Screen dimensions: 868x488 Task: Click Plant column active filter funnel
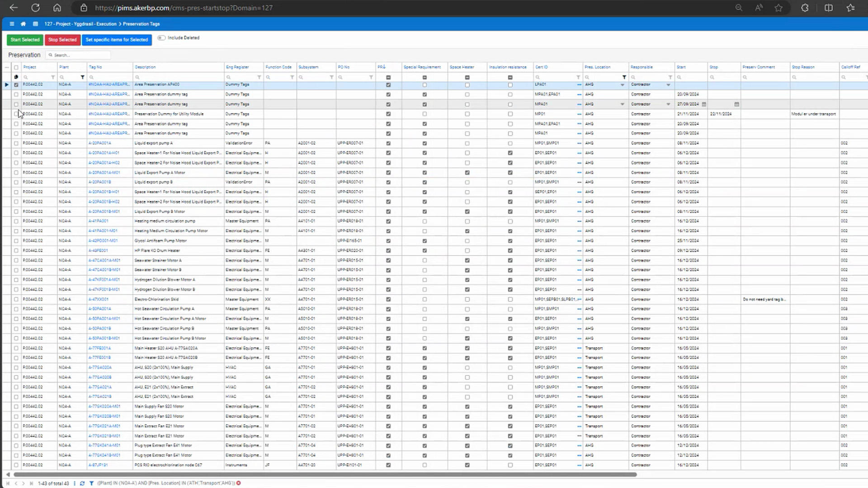point(82,77)
